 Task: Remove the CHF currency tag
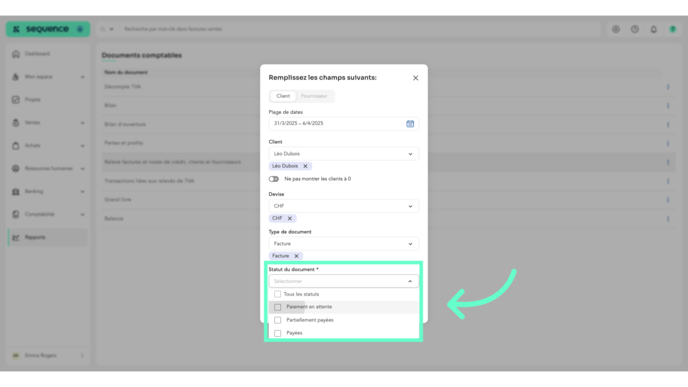[x=290, y=218]
